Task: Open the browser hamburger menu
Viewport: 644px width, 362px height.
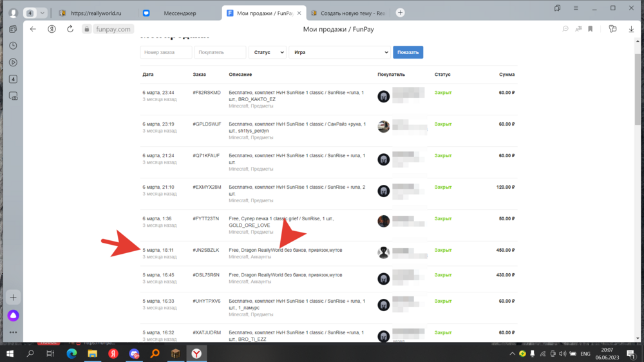Action: (576, 8)
